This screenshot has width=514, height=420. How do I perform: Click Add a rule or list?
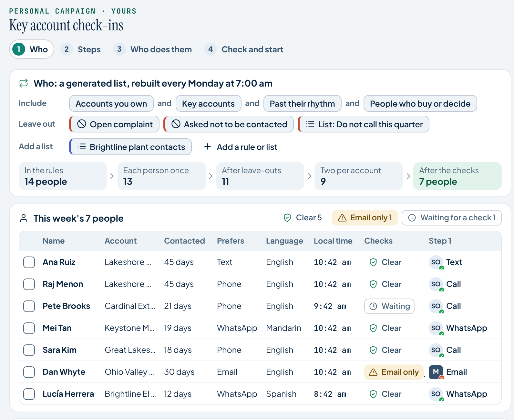coord(241,147)
